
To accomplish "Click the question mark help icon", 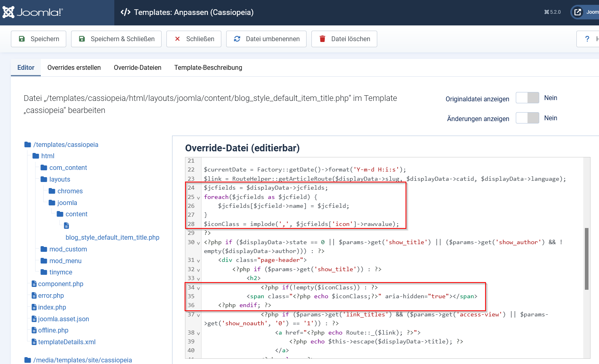I will [587, 39].
